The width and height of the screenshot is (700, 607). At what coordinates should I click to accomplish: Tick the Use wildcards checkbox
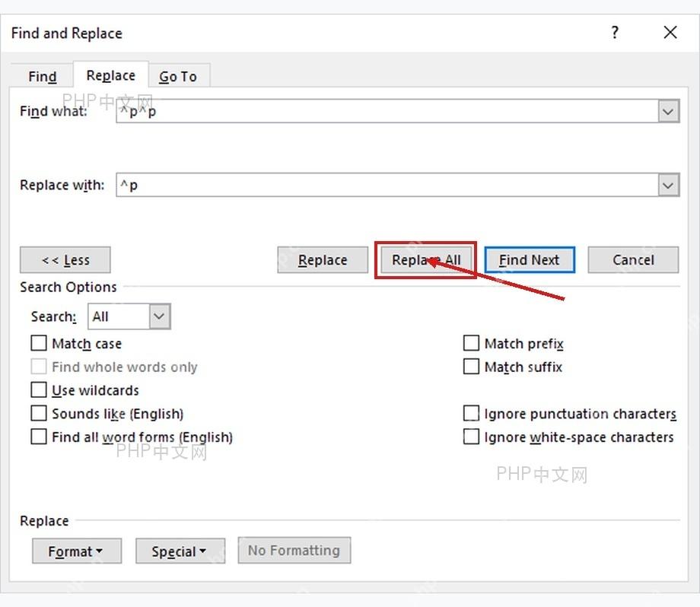tap(39, 389)
